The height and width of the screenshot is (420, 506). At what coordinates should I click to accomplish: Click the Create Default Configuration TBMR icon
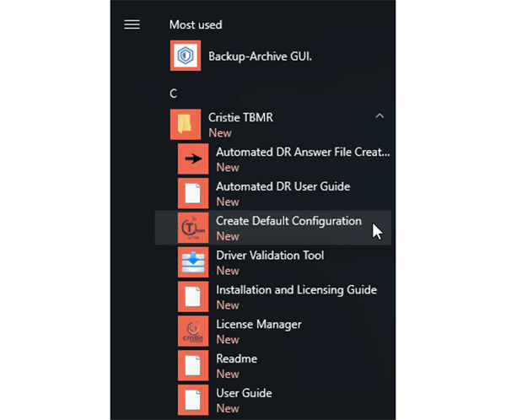pos(193,228)
